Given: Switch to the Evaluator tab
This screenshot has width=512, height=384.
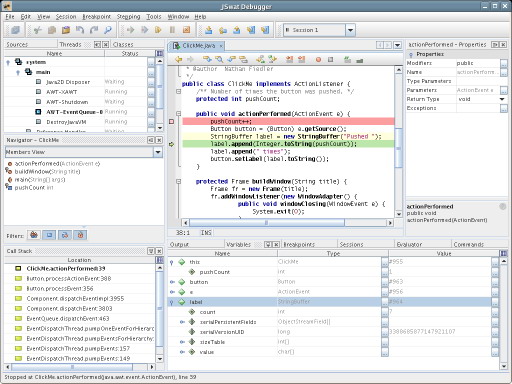Looking at the screenshot, I should coord(409,244).
